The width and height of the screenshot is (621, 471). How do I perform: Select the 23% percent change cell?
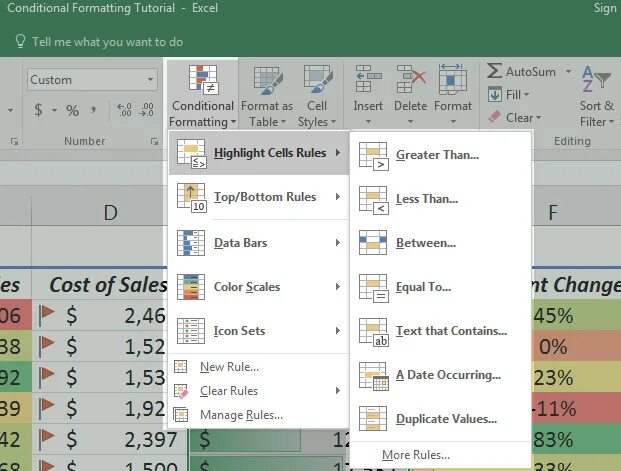coord(576,378)
